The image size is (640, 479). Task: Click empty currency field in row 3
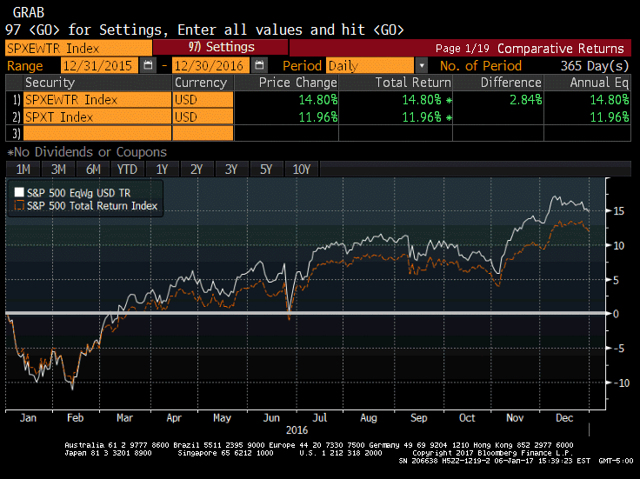click(203, 133)
